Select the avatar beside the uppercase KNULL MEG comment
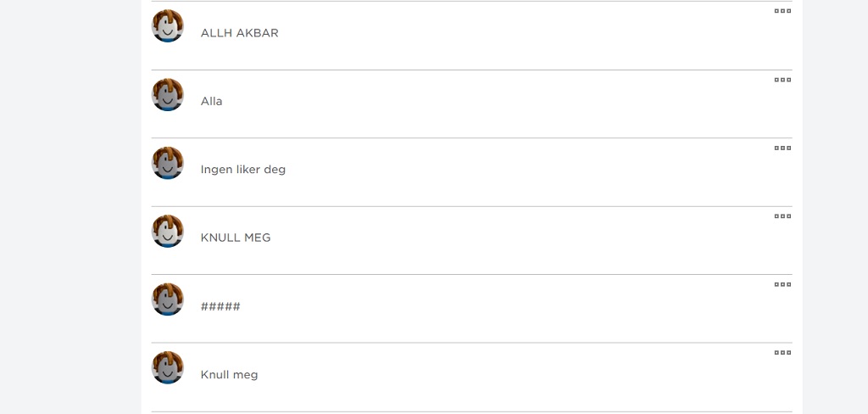 pos(168,232)
